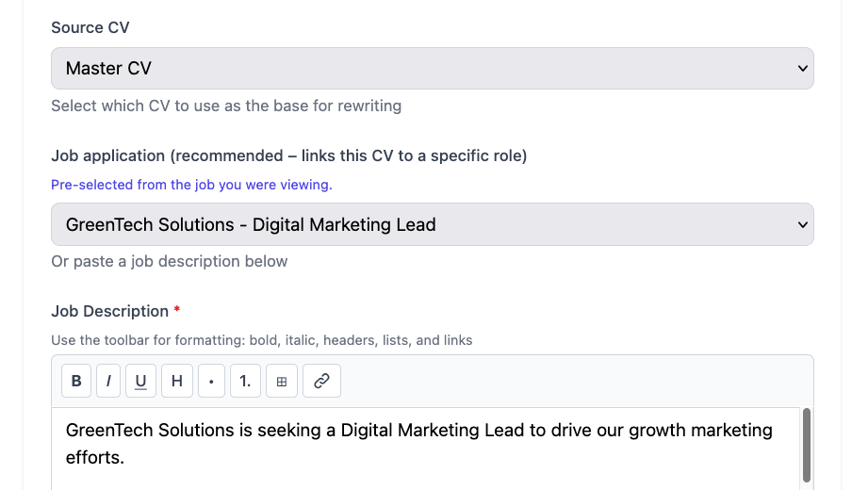The image size is (868, 490).
Task: Insert a header using H button
Action: tap(177, 381)
